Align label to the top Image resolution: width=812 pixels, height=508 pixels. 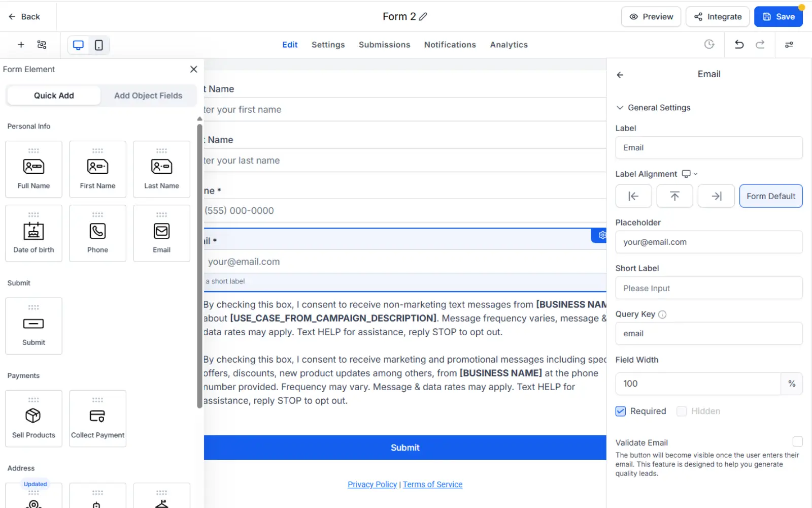click(x=674, y=196)
